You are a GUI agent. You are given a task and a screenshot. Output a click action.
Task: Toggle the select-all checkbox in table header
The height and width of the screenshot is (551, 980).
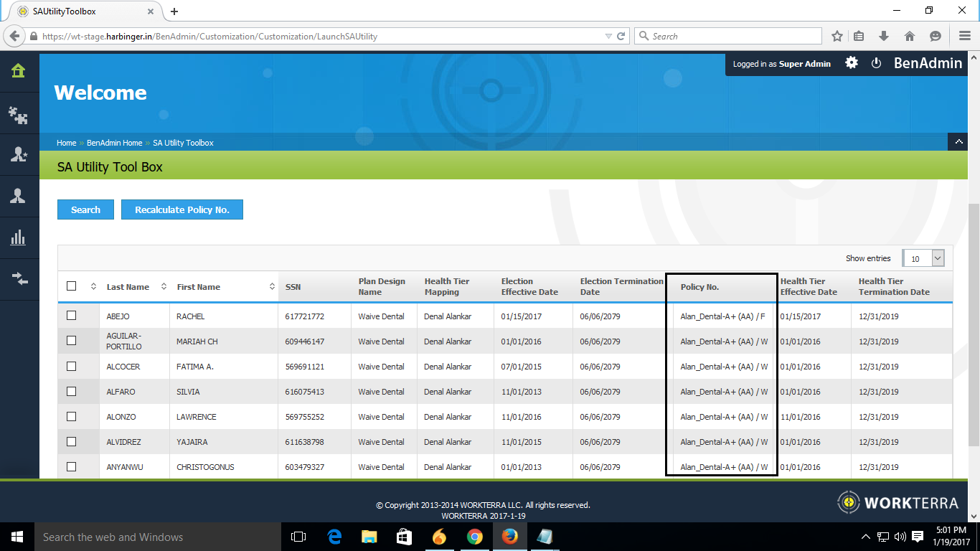(71, 286)
